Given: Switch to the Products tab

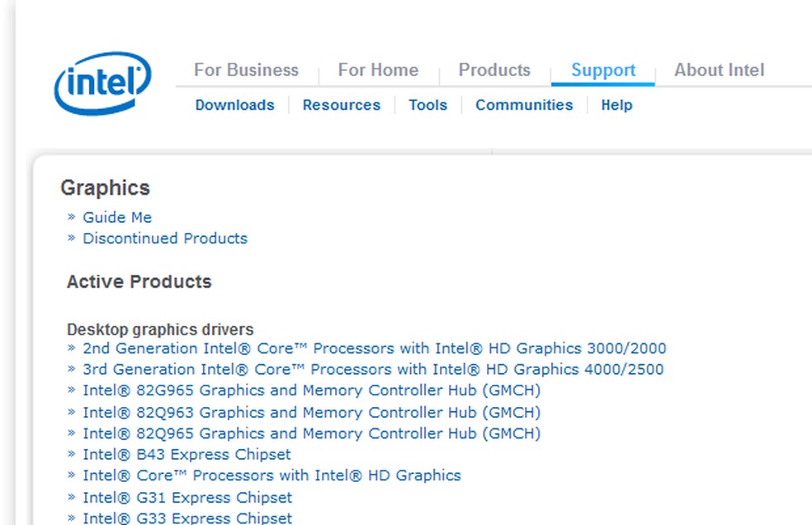Looking at the screenshot, I should point(494,70).
